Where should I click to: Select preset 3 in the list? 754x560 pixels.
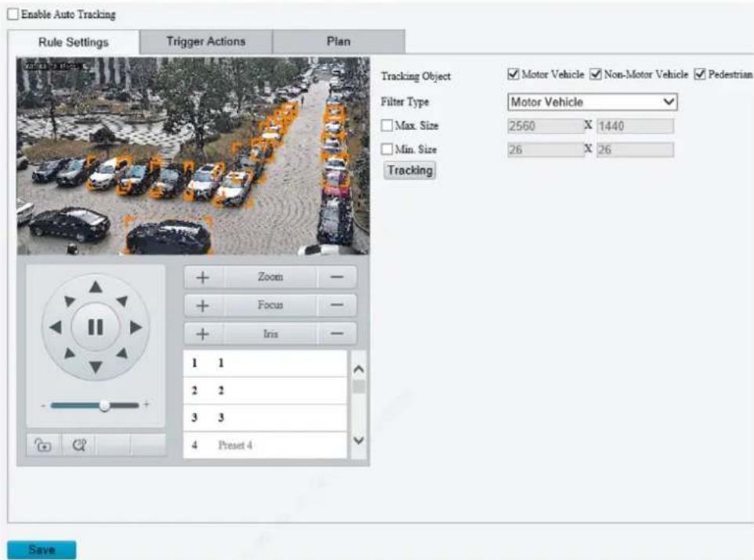[x=265, y=417]
